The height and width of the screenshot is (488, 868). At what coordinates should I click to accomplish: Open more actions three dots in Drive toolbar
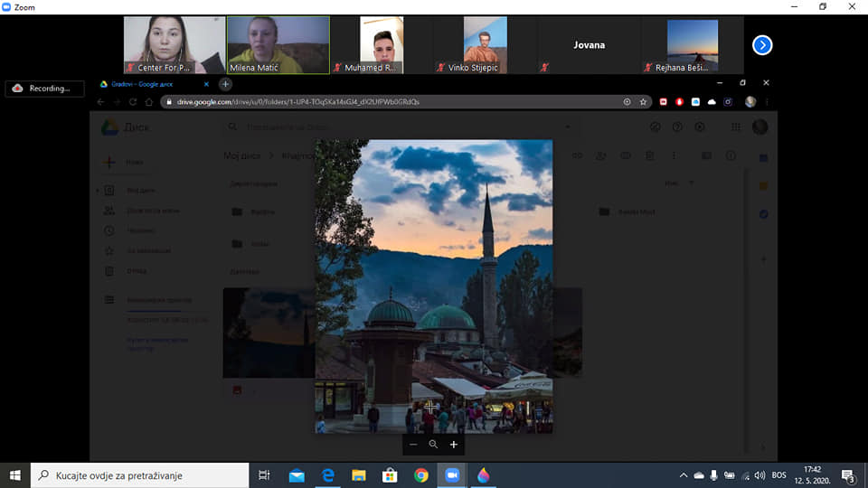tap(674, 156)
